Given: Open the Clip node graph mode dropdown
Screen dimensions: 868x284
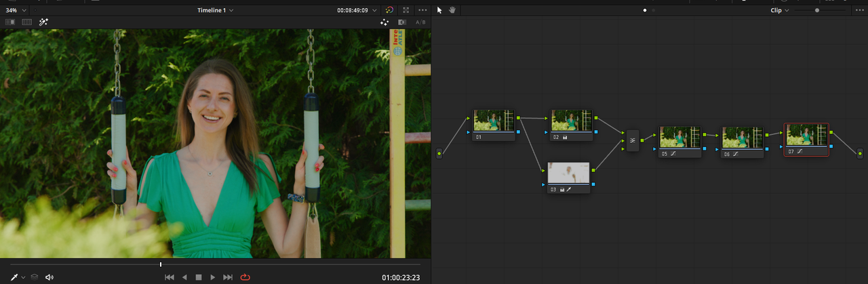Looking at the screenshot, I should pyautogui.click(x=780, y=10).
